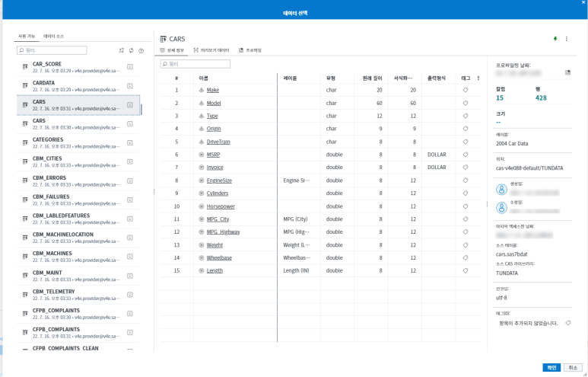Select the CARS table dated 03:30

pos(78,124)
